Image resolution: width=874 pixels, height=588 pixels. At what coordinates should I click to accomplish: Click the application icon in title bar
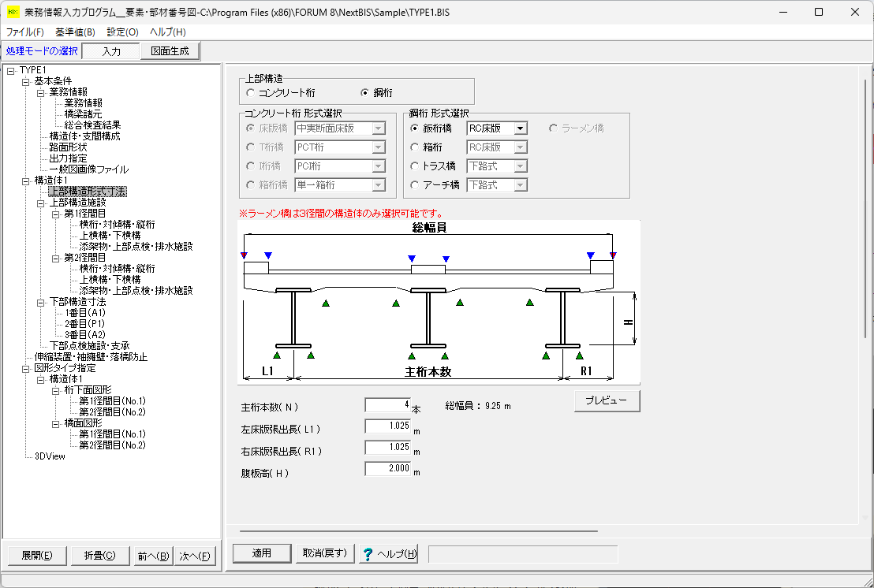pos(12,13)
